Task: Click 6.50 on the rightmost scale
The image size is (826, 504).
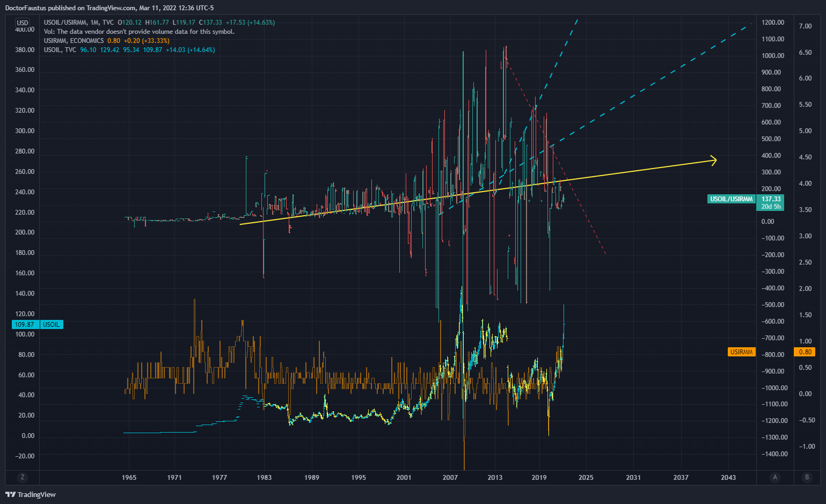Action: click(805, 52)
